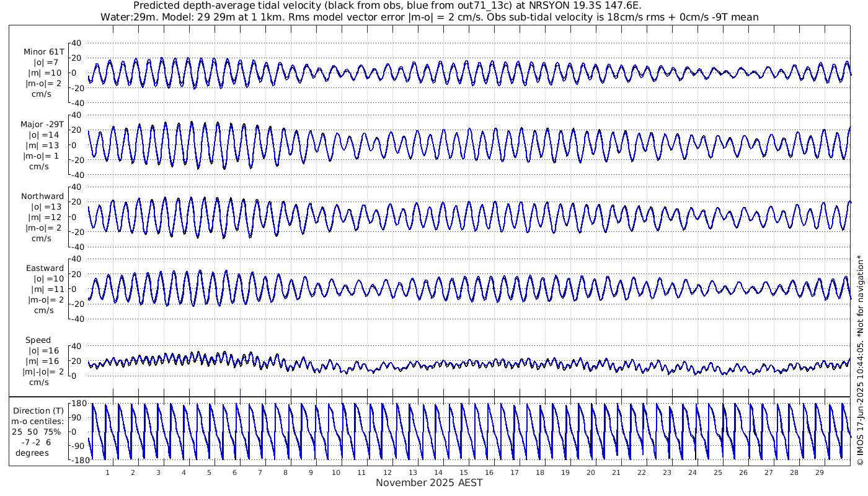The height and width of the screenshot is (496, 868).
Task: Click the 'November 2025 AEST' axis title
Action: tap(429, 482)
